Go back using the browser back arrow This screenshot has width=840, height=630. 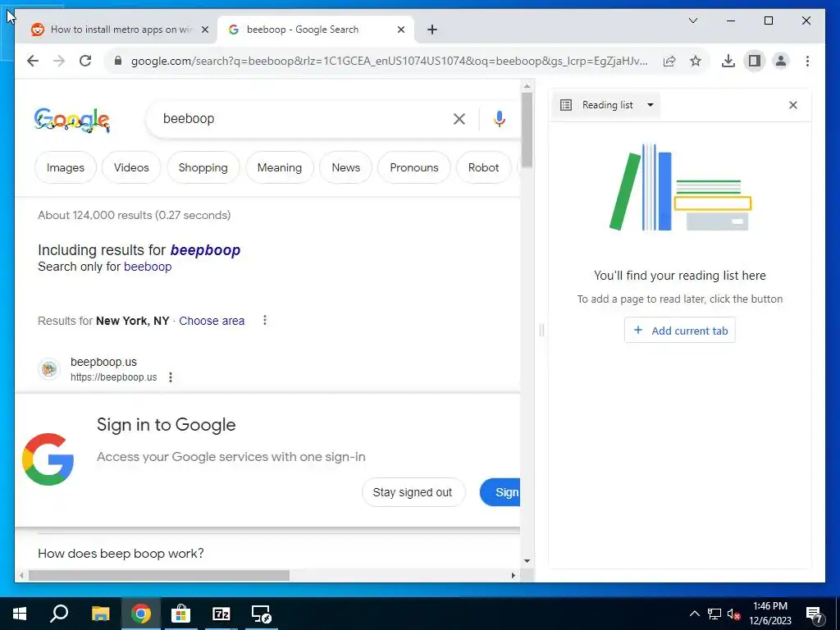[x=33, y=61]
